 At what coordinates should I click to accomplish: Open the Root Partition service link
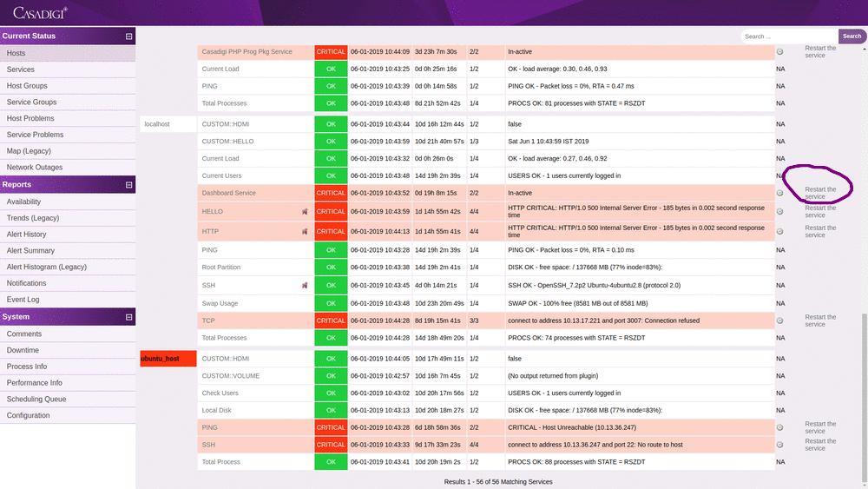(x=221, y=268)
